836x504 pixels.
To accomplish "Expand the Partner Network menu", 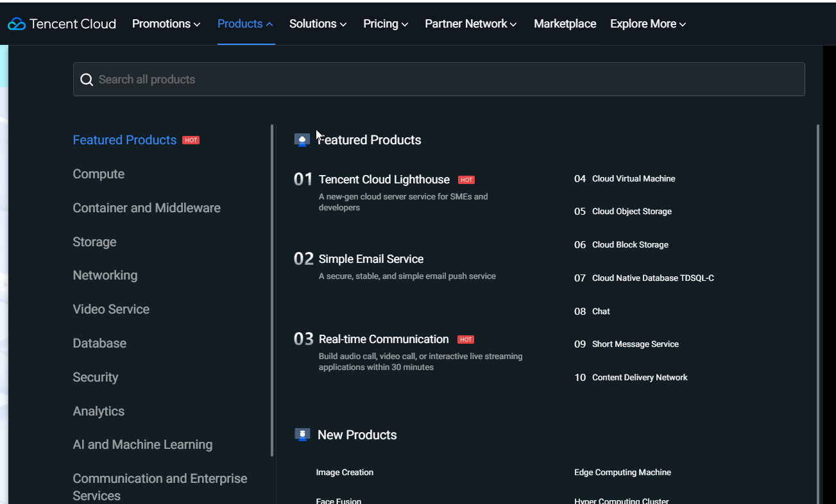I will 471,24.
